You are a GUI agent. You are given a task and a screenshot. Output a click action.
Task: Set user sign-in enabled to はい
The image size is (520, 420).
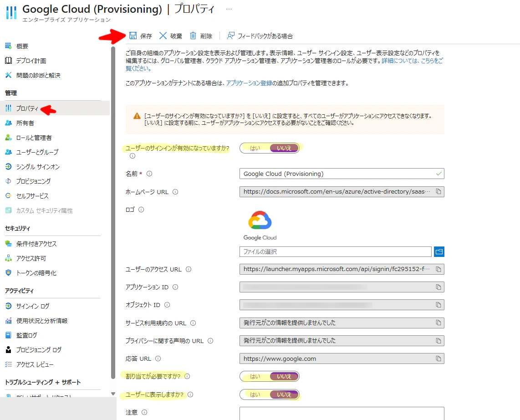click(255, 148)
